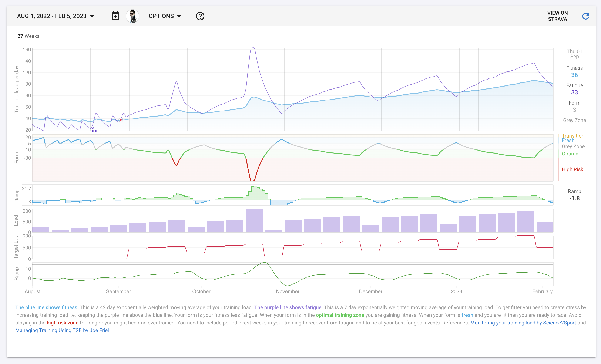601x364 pixels.
Task: Click the High Risk zone legend label
Action: (x=572, y=169)
